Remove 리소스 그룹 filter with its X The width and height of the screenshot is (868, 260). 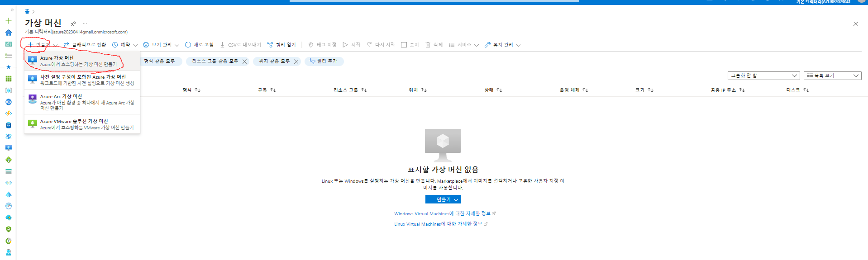coord(245,61)
